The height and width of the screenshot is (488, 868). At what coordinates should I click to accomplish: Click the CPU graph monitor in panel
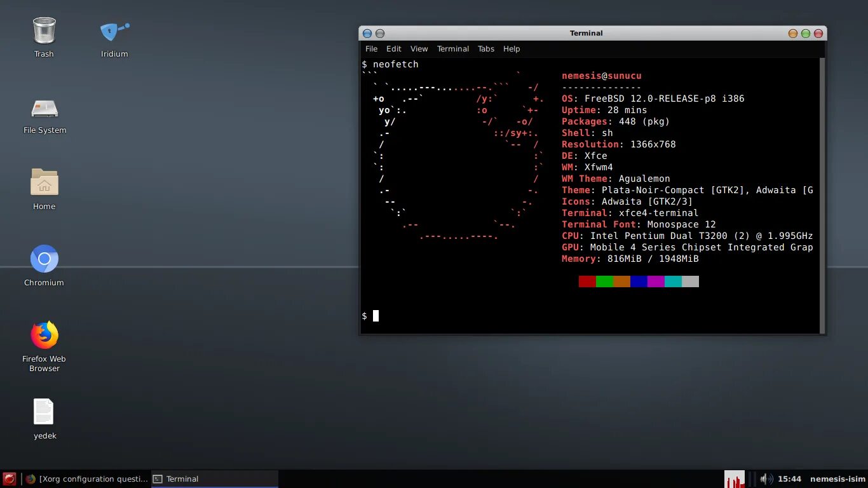click(735, 479)
